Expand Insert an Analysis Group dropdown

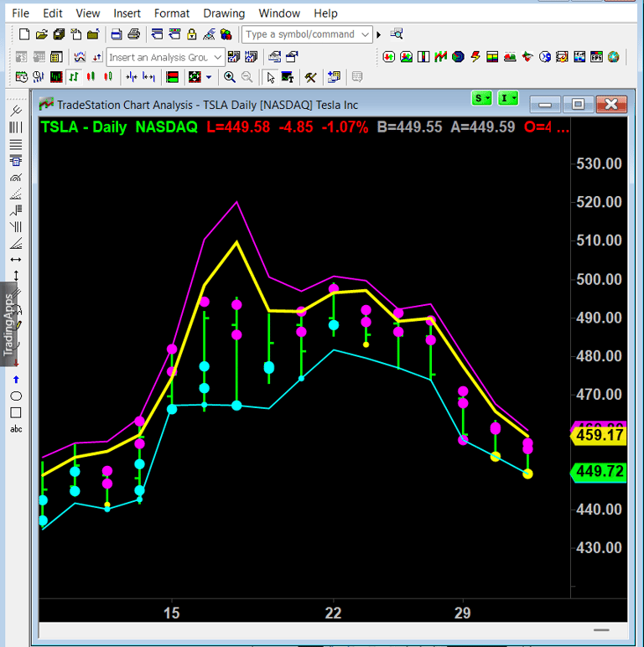217,57
